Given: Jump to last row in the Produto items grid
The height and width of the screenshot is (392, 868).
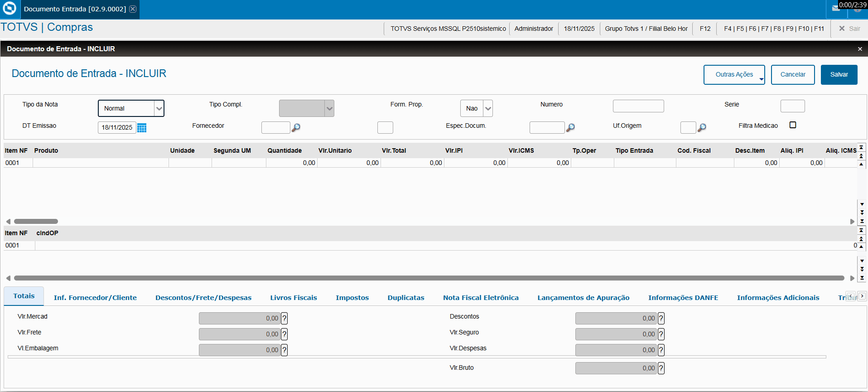Looking at the screenshot, I should [x=862, y=221].
